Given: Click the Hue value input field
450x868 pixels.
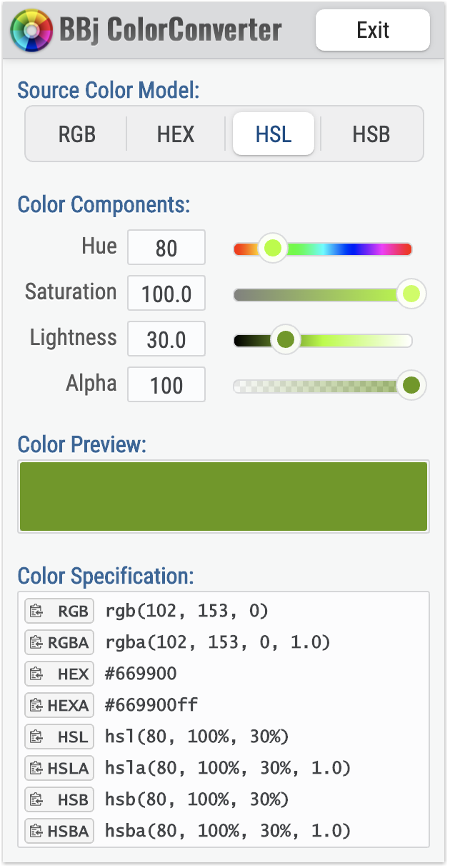Looking at the screenshot, I should (166, 248).
